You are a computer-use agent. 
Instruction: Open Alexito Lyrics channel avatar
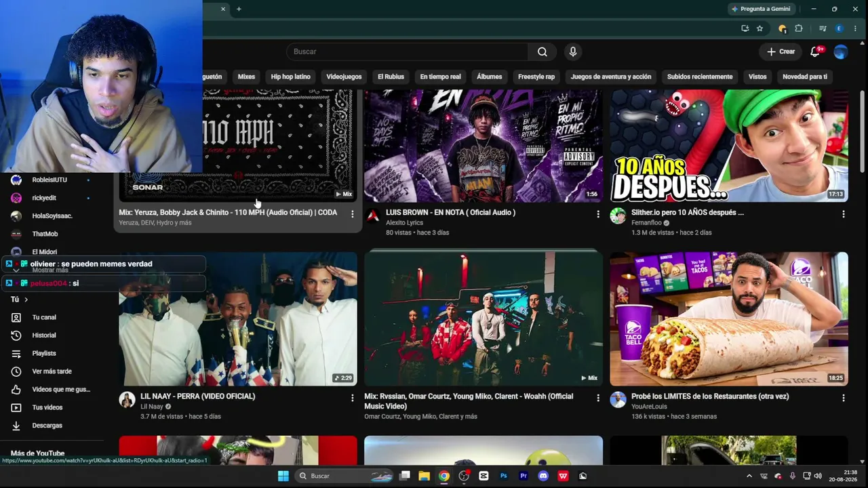pos(372,216)
